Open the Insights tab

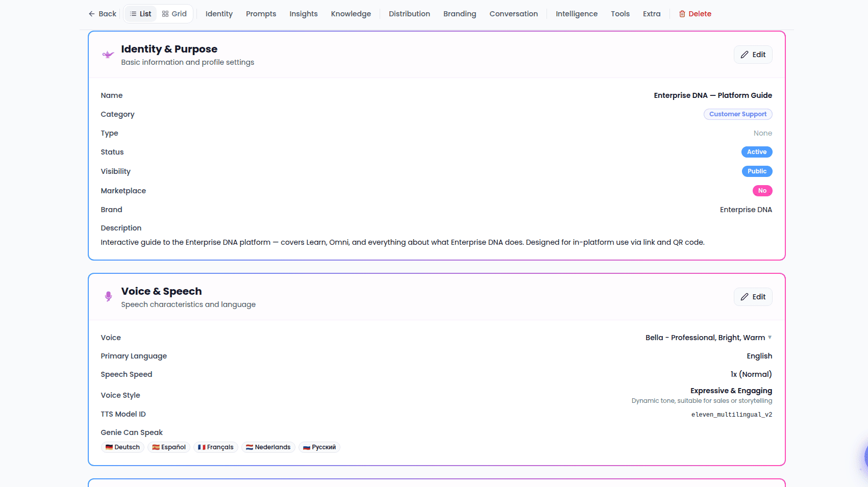[303, 14]
